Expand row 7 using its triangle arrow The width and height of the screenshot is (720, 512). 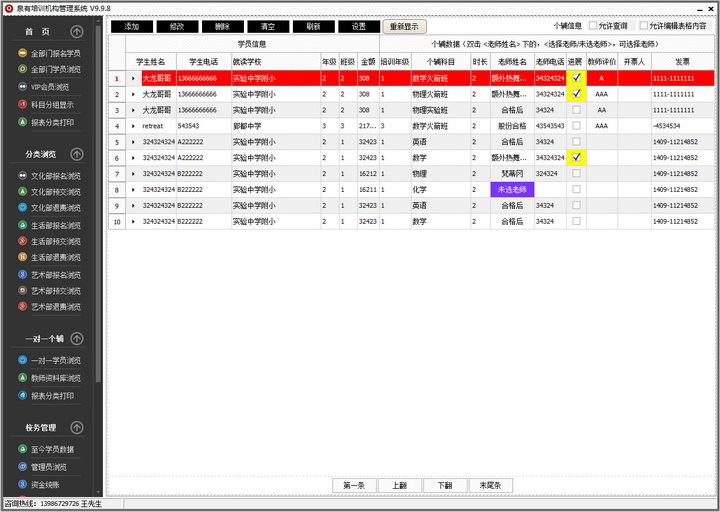[x=134, y=174]
